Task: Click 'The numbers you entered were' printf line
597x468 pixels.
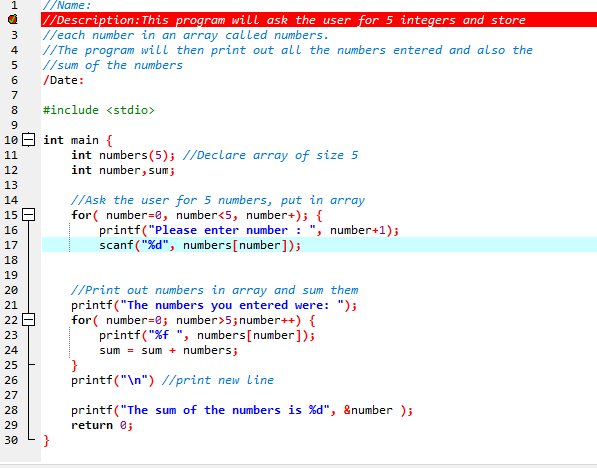Action: [x=214, y=305]
